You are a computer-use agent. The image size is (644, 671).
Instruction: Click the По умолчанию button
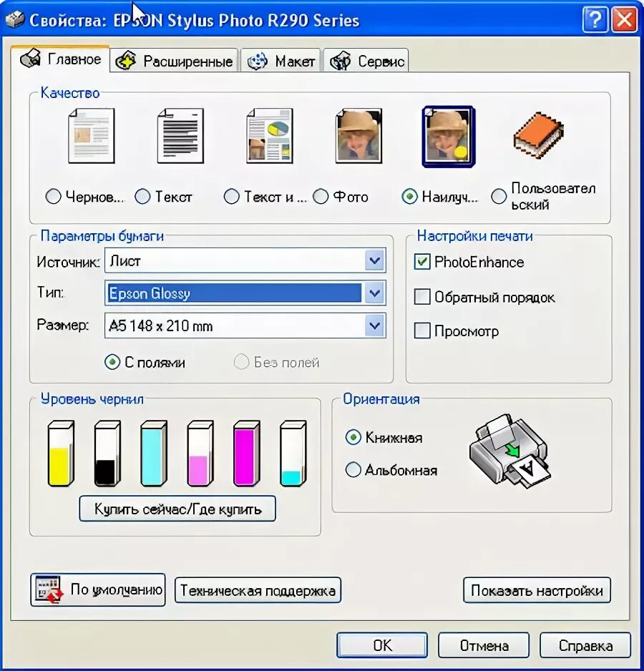click(x=98, y=589)
